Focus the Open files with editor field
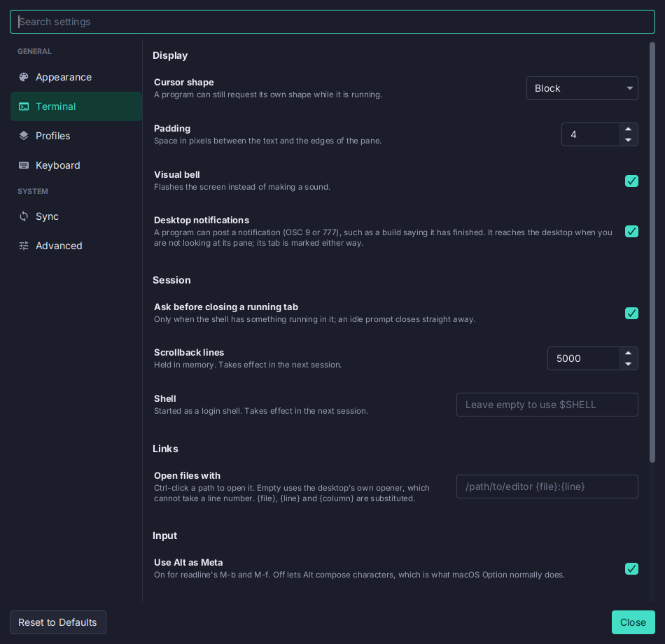The width and height of the screenshot is (665, 644). (547, 486)
